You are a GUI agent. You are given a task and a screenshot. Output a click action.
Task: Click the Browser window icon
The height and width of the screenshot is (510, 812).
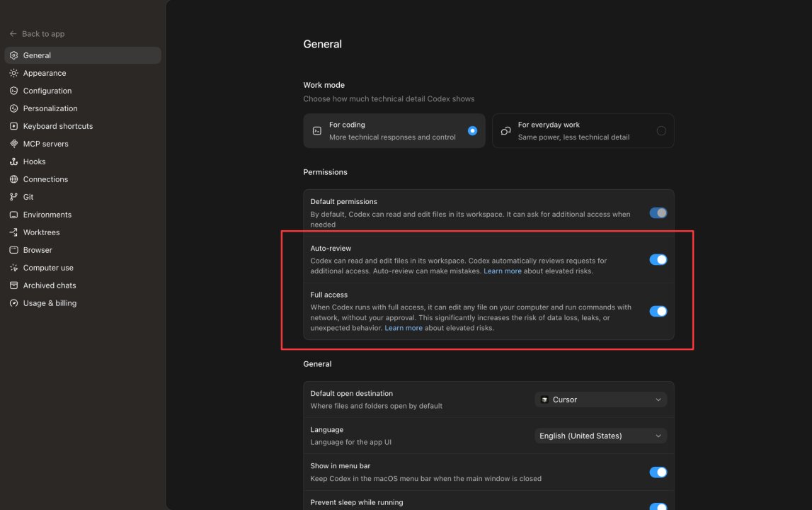tap(14, 250)
